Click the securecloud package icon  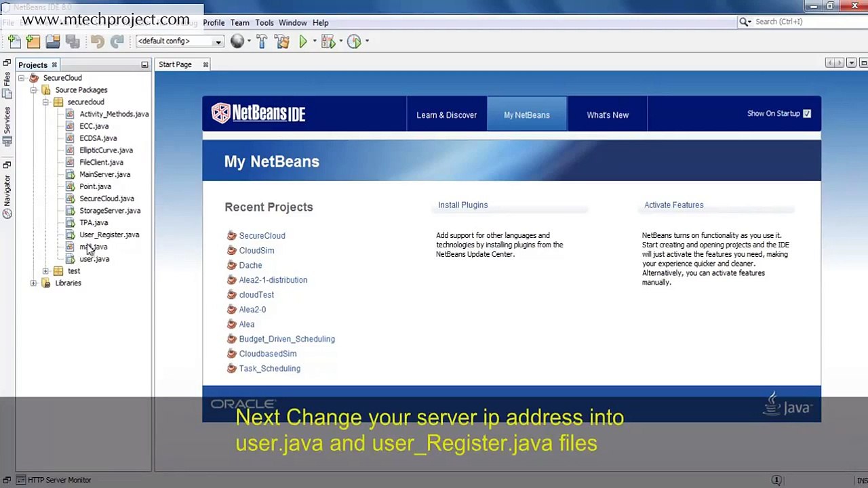(58, 102)
